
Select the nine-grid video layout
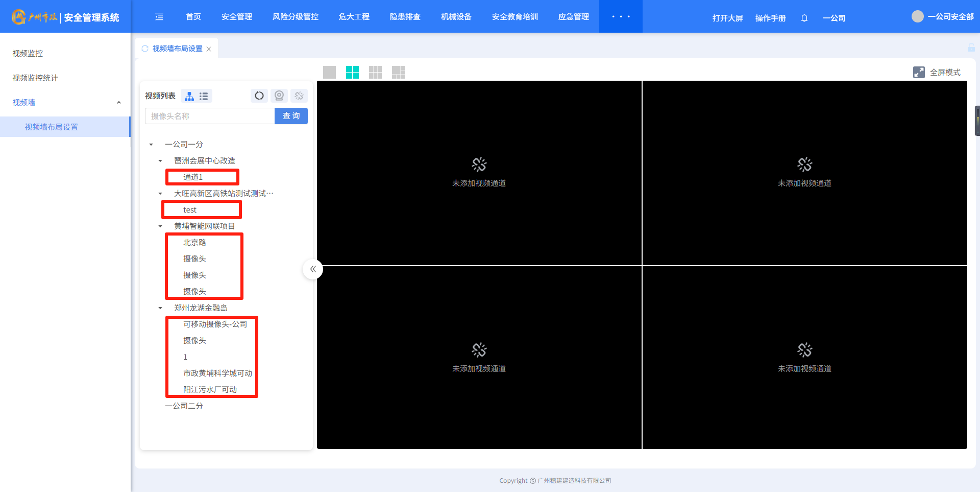point(375,72)
